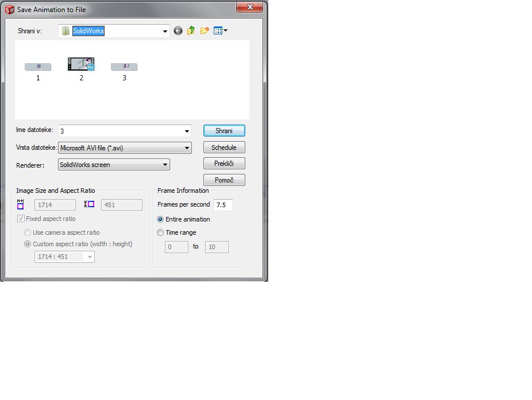Screen dimensions: 532x400
Task: Select the Time range radio button
Action: pyautogui.click(x=160, y=232)
